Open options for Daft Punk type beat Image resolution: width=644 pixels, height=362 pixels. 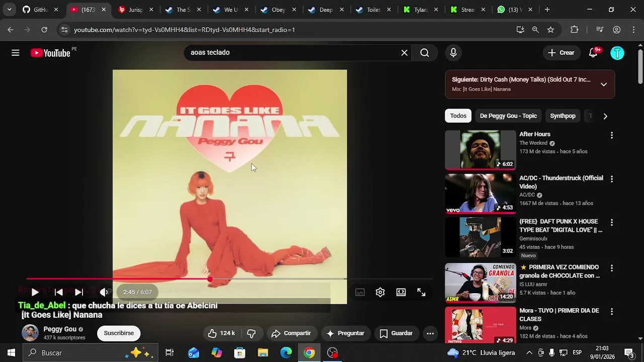tap(612, 222)
